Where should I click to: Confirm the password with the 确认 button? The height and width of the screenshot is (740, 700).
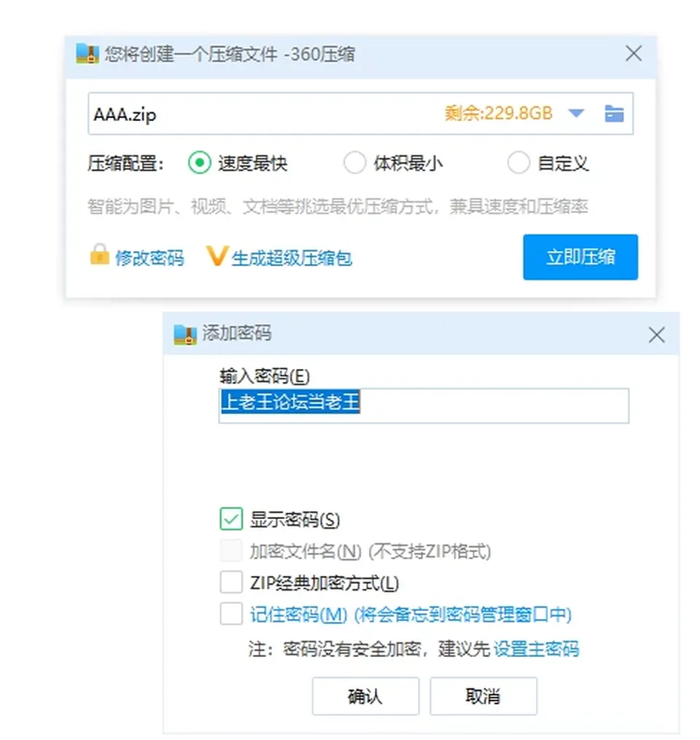tap(365, 696)
